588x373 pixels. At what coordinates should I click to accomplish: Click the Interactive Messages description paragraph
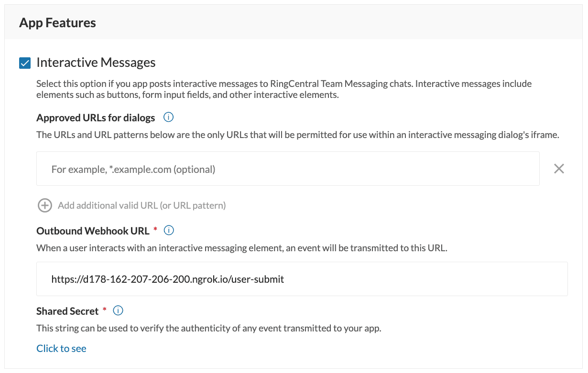[x=284, y=89]
